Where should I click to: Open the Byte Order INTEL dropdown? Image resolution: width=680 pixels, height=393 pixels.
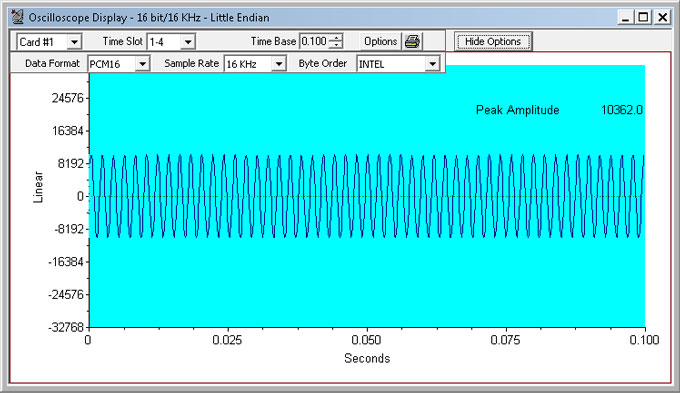click(432, 64)
